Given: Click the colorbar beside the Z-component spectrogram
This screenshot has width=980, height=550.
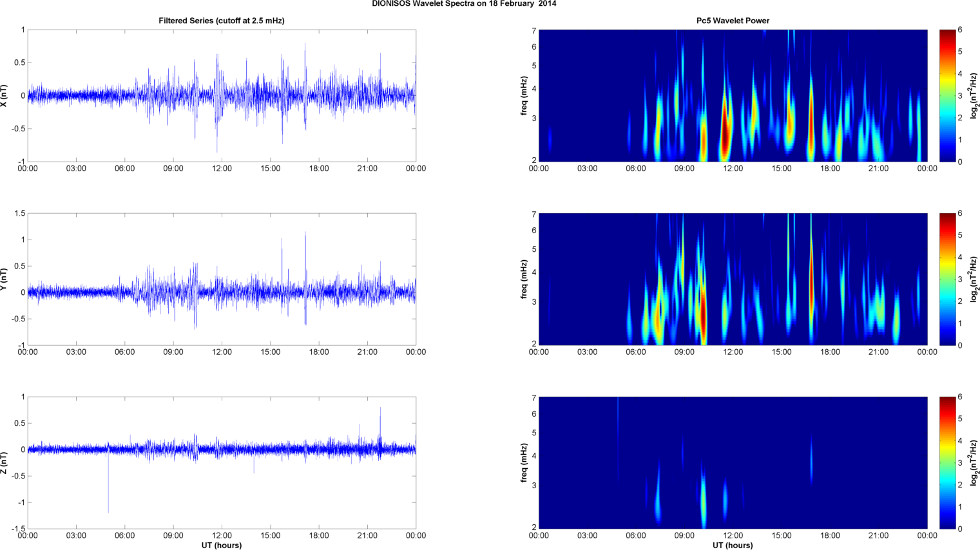Looking at the screenshot, I should click(x=947, y=463).
